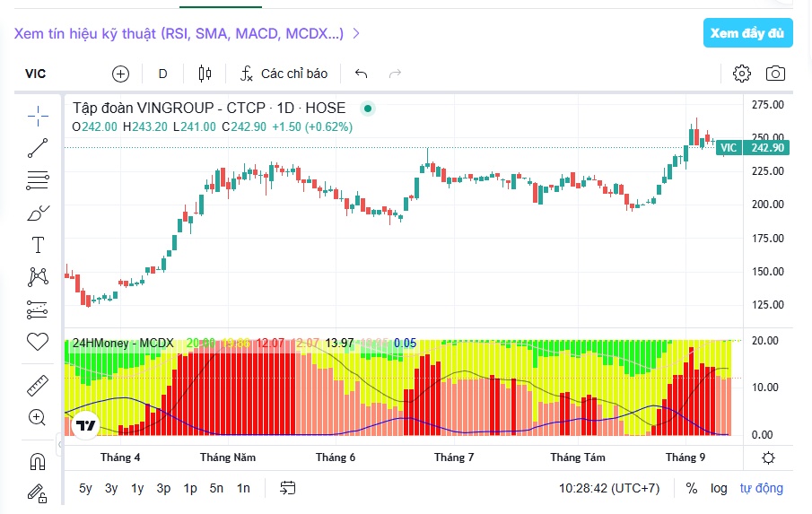Open the Fibonacci retracement tool group

tap(38, 180)
